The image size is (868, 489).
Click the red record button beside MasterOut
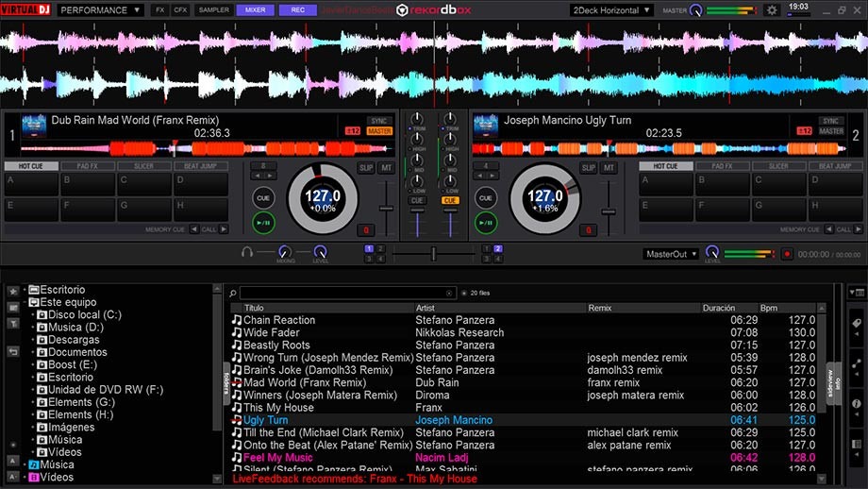point(787,254)
